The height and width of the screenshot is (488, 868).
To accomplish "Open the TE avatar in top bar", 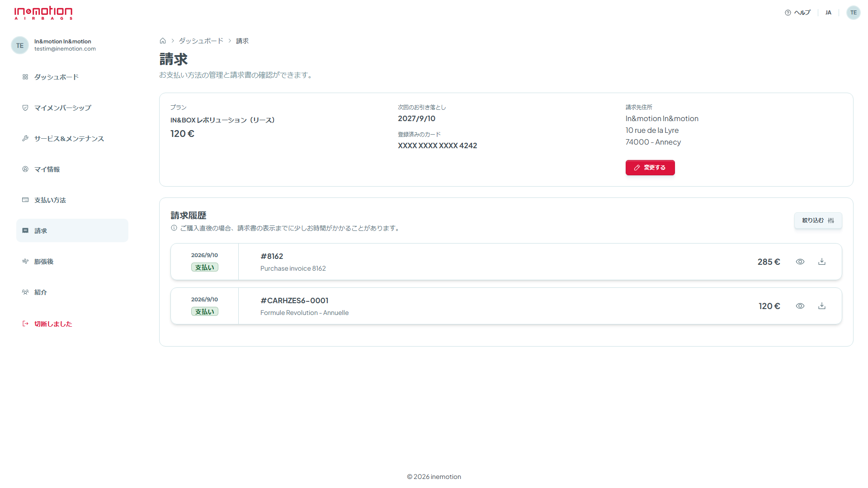I will click(x=854, y=13).
